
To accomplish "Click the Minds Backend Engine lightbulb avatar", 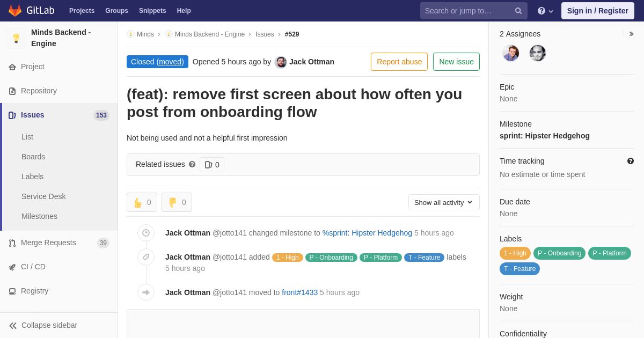I will [16, 38].
